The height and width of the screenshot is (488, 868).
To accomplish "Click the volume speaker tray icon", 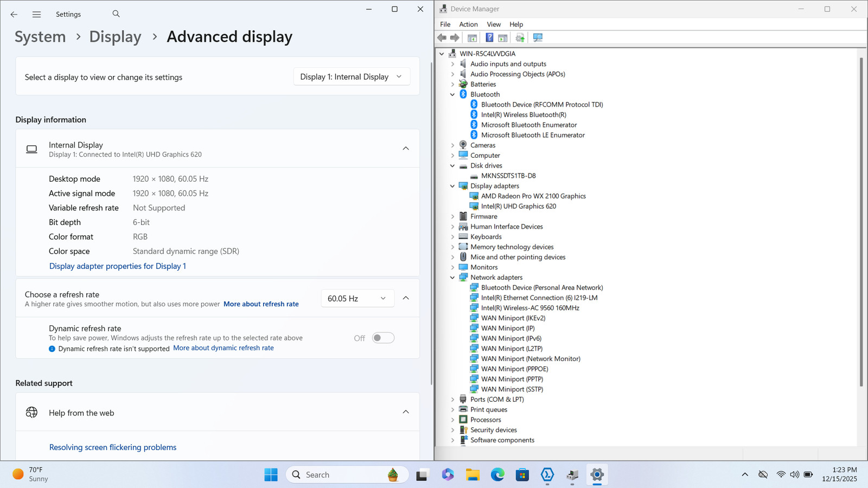I will (x=794, y=474).
